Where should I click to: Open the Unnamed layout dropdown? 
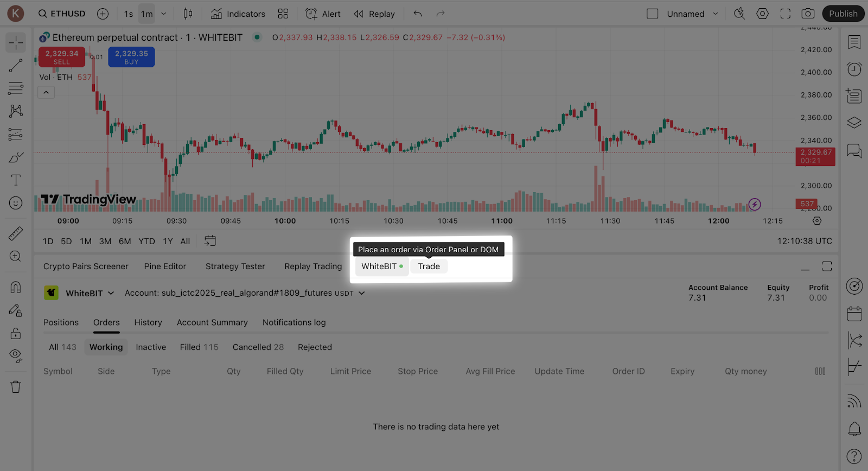click(716, 14)
